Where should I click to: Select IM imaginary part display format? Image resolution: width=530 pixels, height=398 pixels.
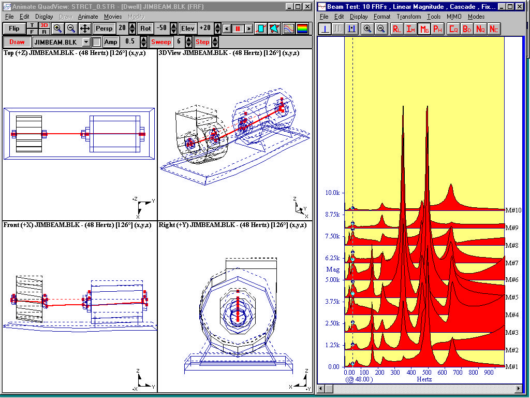410,29
